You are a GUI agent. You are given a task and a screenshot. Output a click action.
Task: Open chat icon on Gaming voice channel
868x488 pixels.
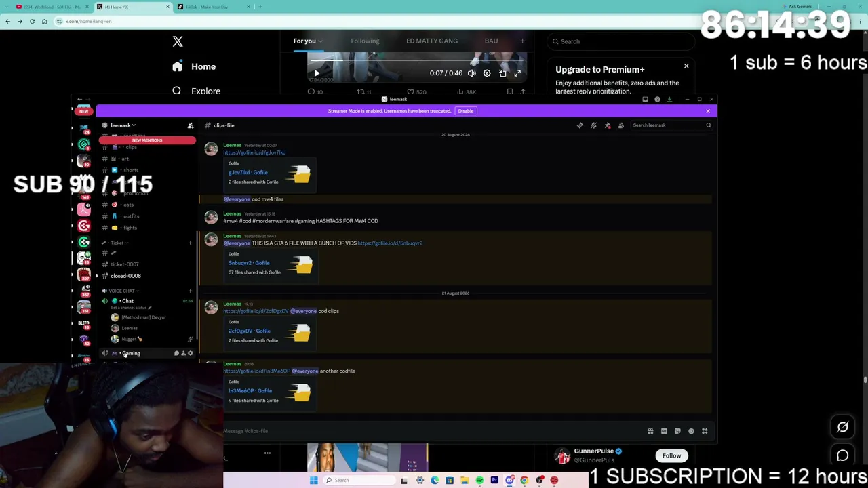point(176,353)
